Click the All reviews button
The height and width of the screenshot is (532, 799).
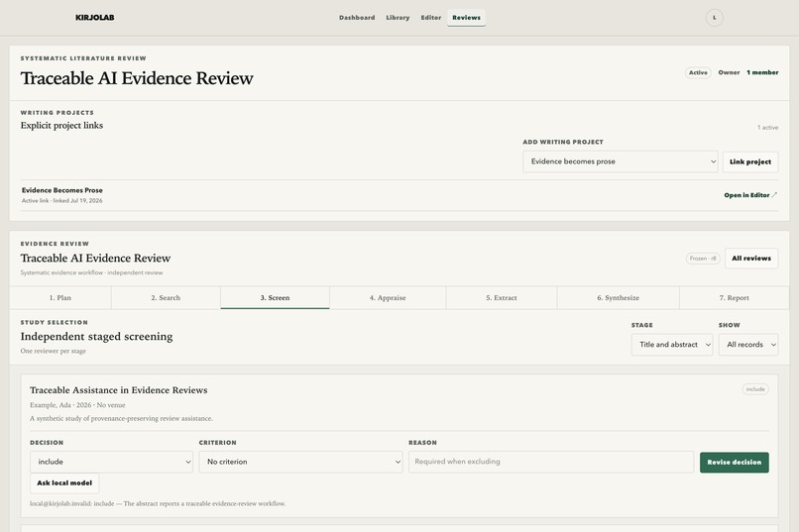[x=751, y=259]
